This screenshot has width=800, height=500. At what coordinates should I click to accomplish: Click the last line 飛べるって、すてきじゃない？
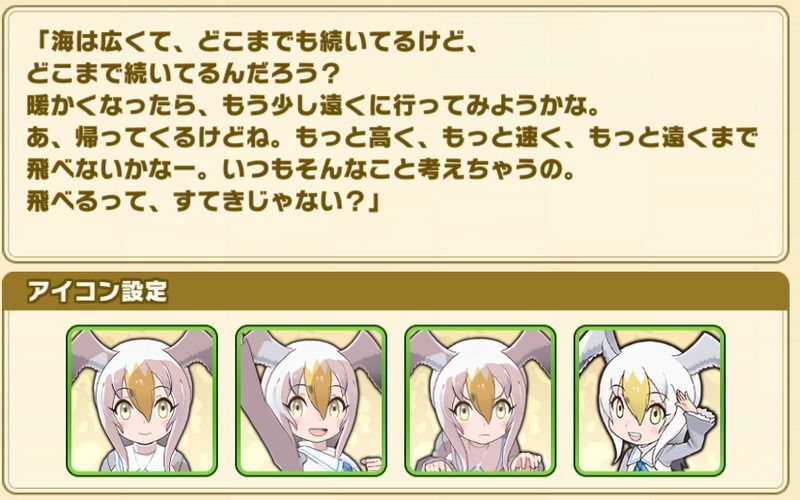point(203,202)
